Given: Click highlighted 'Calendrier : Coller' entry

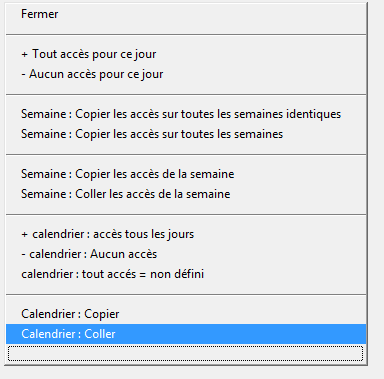Looking at the screenshot, I should pos(186,334).
